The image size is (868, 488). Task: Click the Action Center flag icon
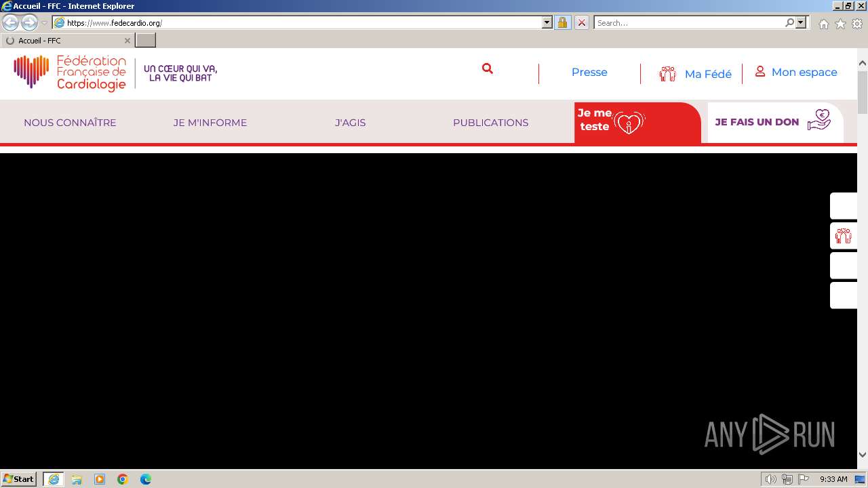pos(804,479)
